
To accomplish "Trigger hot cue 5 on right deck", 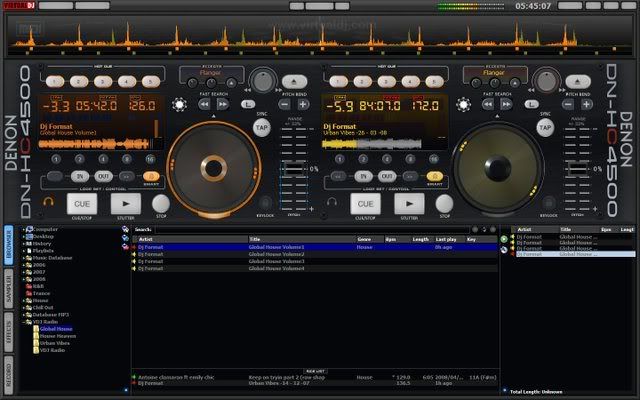I will (x=434, y=82).
